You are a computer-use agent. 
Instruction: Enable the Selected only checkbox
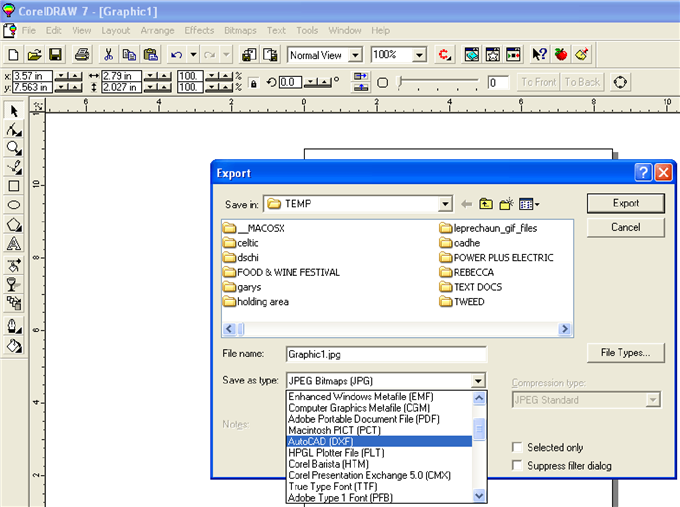[517, 447]
